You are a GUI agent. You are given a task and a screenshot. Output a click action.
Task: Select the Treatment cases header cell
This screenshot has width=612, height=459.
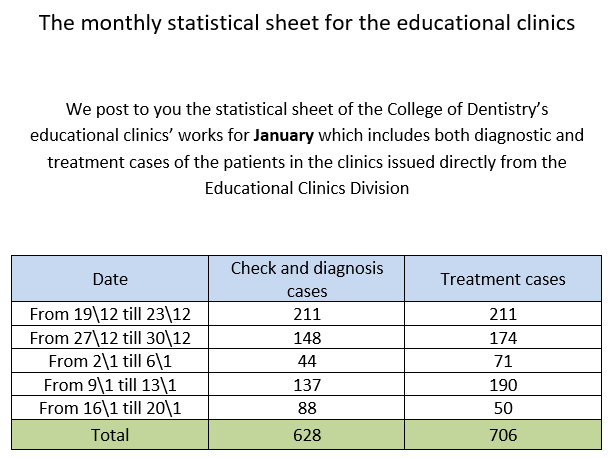[x=503, y=279]
